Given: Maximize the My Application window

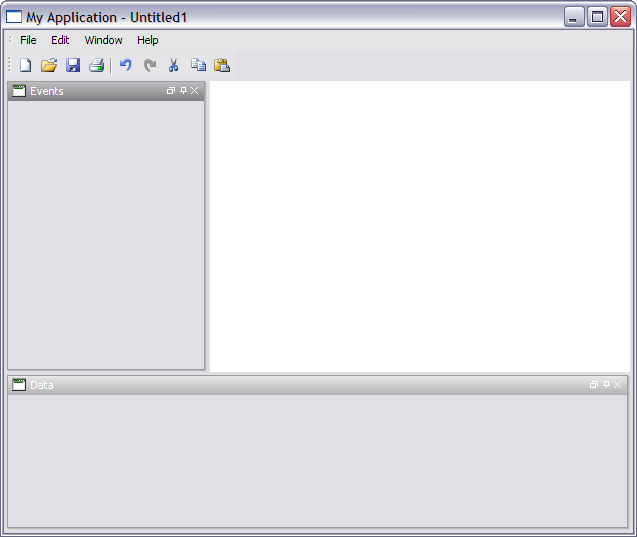Looking at the screenshot, I should [597, 17].
